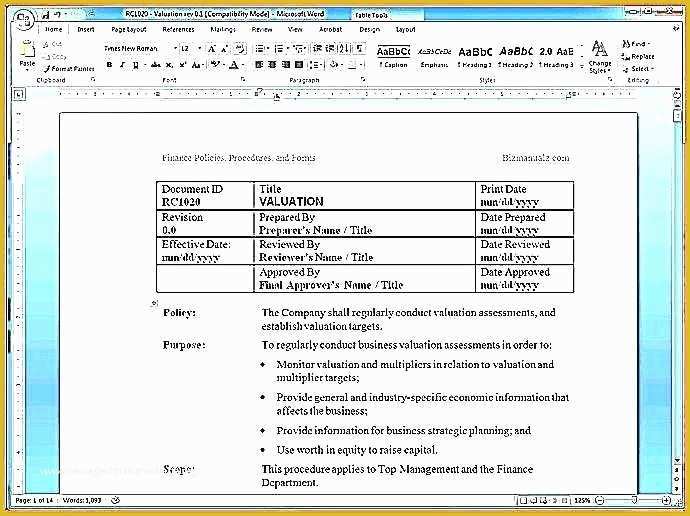Open the Find dropdown
This screenshot has height=516, width=690.
pyautogui.click(x=649, y=44)
